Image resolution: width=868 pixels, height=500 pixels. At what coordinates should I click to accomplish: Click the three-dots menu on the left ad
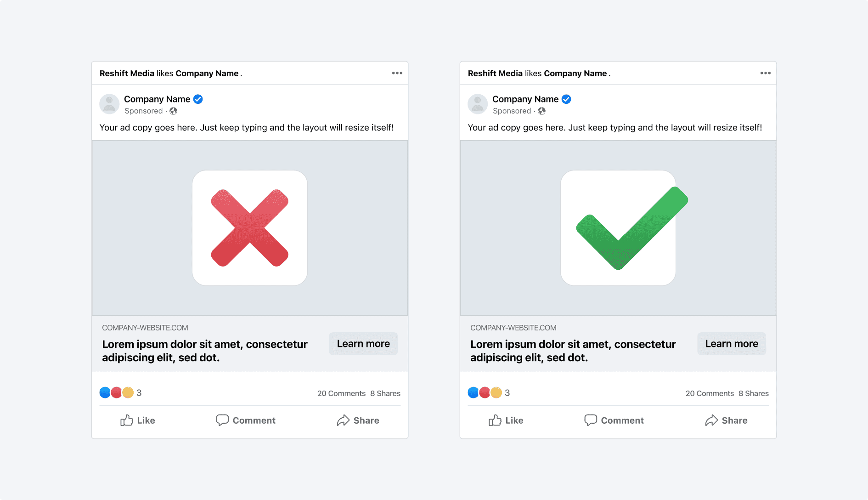397,73
